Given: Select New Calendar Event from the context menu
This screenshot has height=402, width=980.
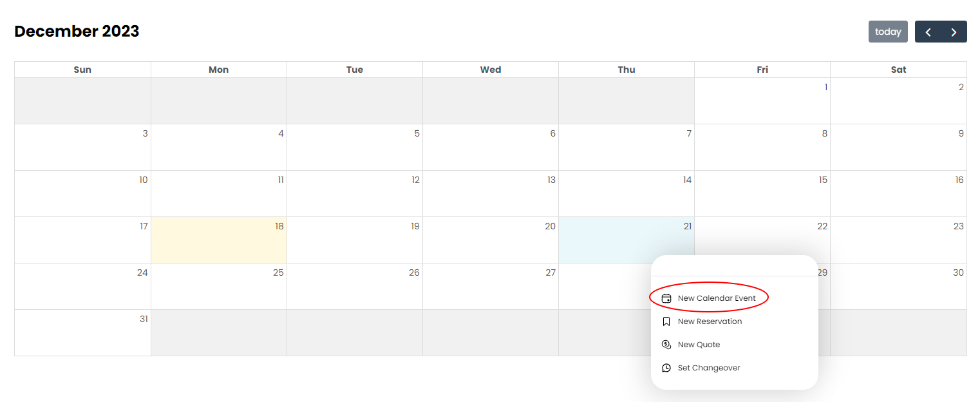Looking at the screenshot, I should (717, 298).
